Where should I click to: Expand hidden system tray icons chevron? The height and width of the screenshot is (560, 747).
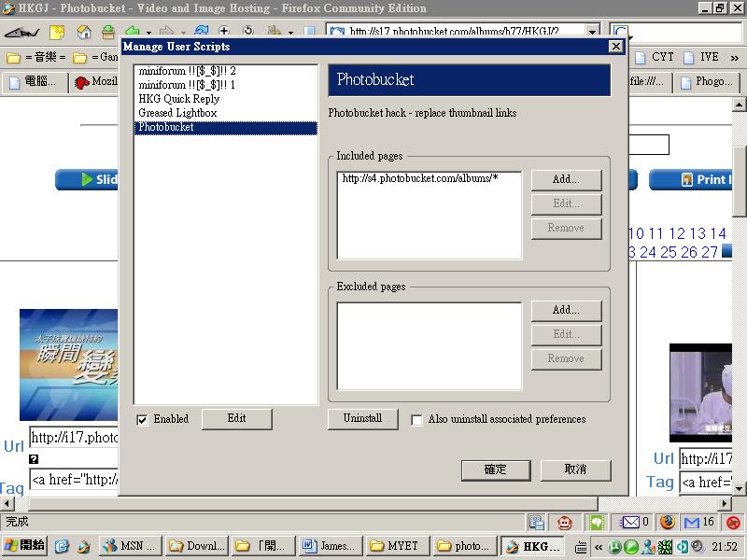[x=599, y=547]
